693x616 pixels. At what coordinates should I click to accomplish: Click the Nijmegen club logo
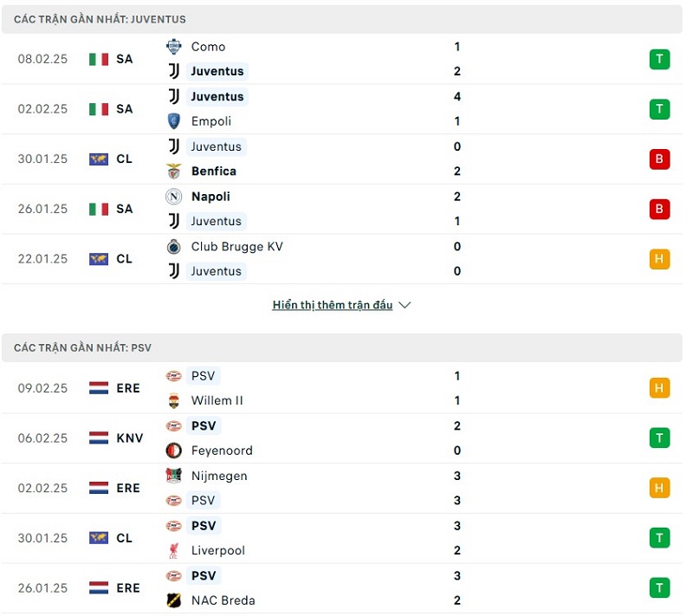click(x=173, y=476)
